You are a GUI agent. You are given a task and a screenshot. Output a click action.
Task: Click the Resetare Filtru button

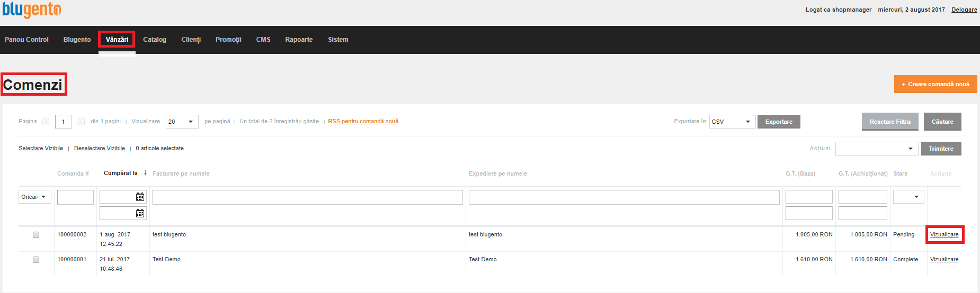890,122
